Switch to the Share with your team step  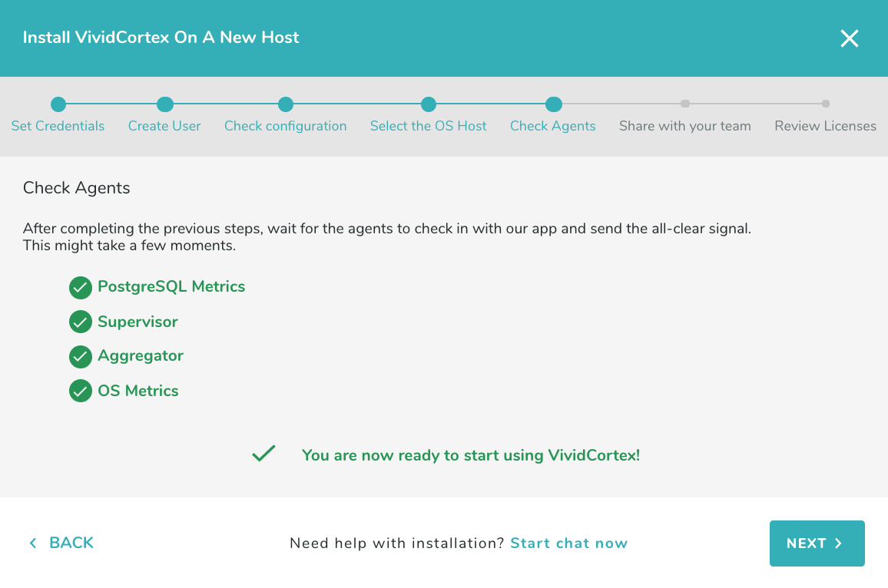(x=685, y=125)
